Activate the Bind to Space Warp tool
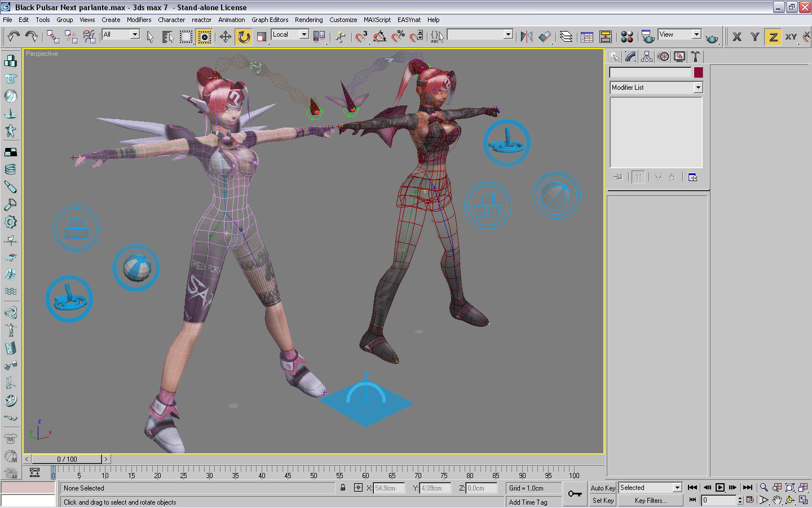The image size is (812, 508). [89, 37]
